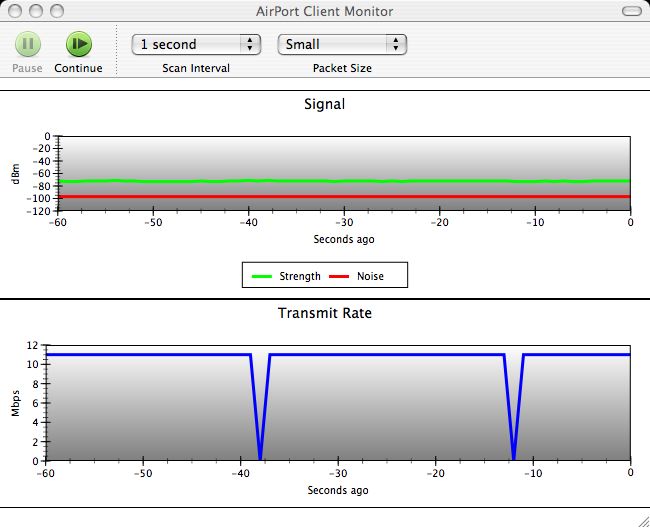The image size is (650, 528).
Task: Click the Pause icon button
Action: (28, 44)
